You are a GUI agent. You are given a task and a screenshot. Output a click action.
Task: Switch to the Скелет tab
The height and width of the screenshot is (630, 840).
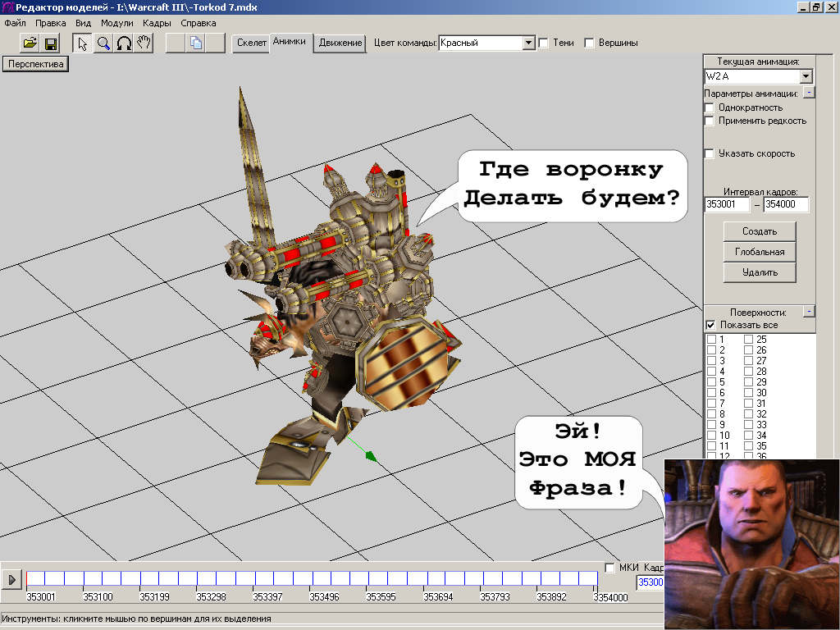pos(252,43)
